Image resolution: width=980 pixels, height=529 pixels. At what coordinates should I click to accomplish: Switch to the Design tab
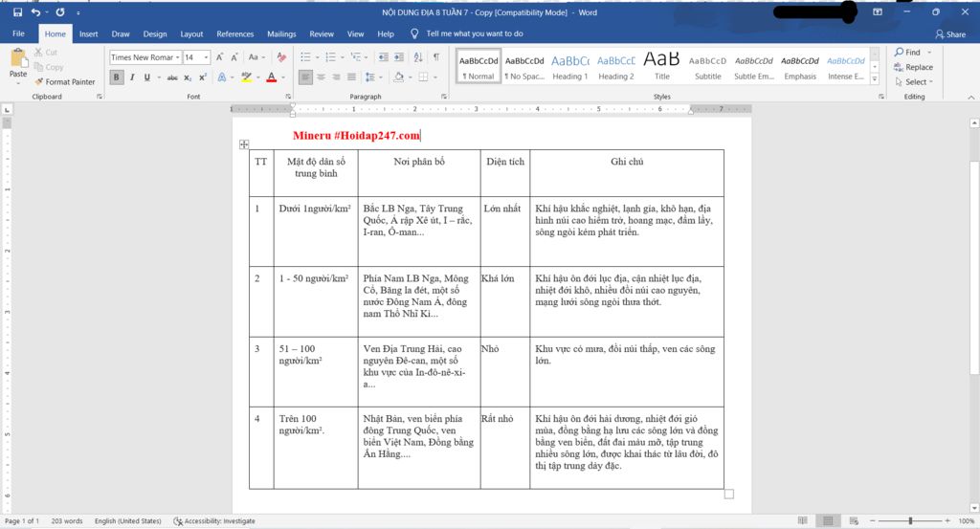[154, 33]
